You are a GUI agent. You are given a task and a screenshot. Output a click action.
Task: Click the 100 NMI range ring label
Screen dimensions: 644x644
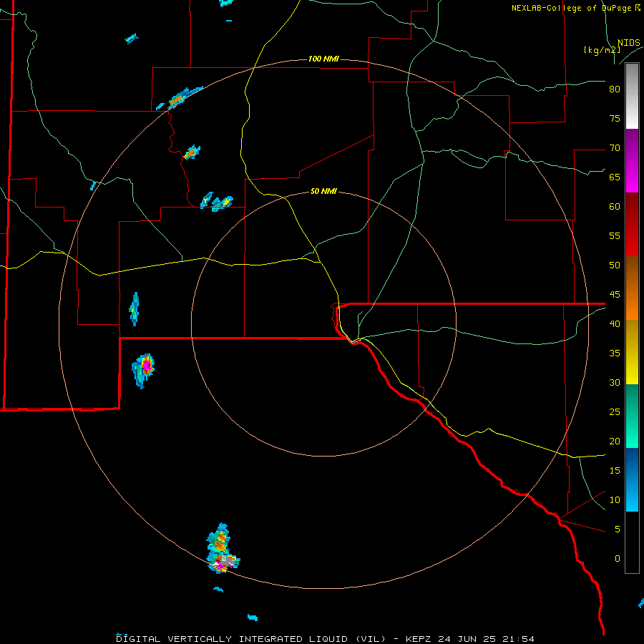(323, 59)
